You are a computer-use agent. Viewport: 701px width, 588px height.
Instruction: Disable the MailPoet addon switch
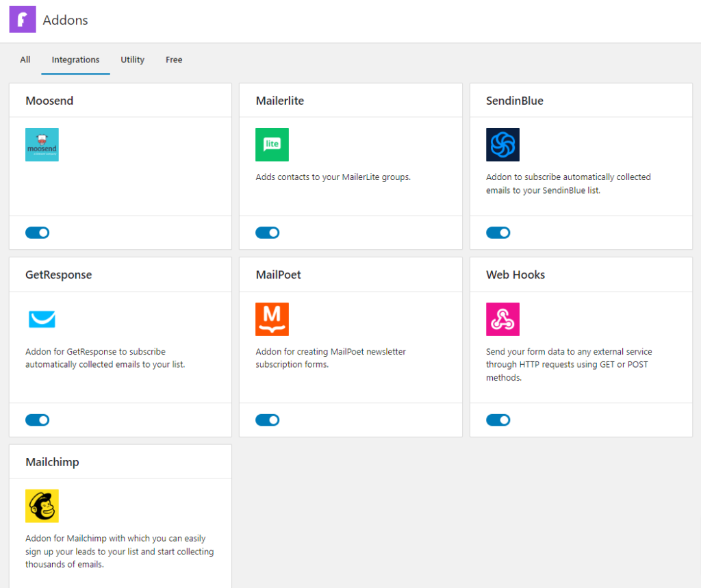coord(268,420)
